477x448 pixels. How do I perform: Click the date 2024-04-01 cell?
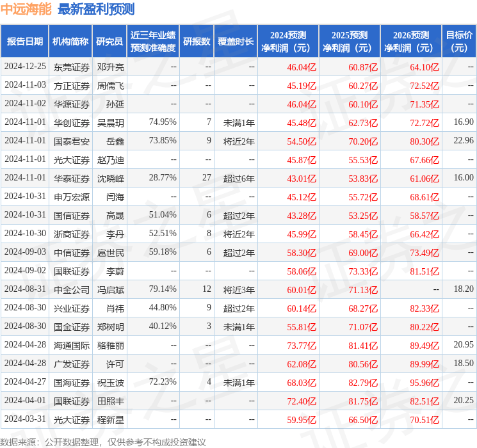(25, 400)
